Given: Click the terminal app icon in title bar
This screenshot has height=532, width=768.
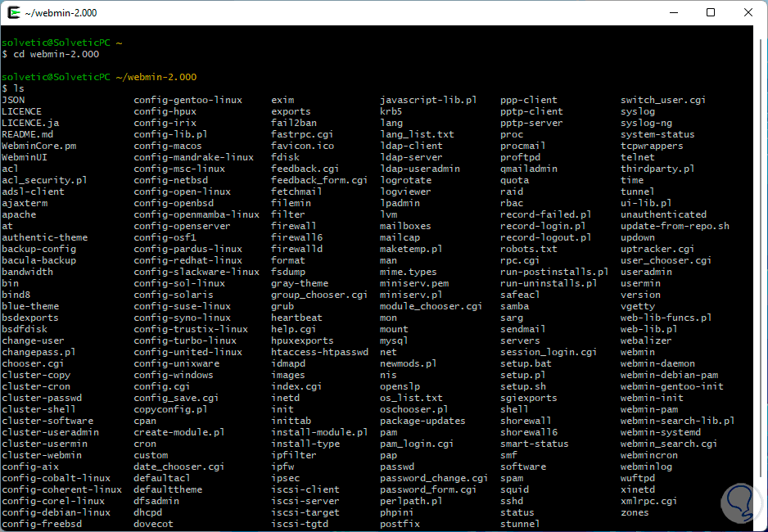Looking at the screenshot, I should coord(15,12).
